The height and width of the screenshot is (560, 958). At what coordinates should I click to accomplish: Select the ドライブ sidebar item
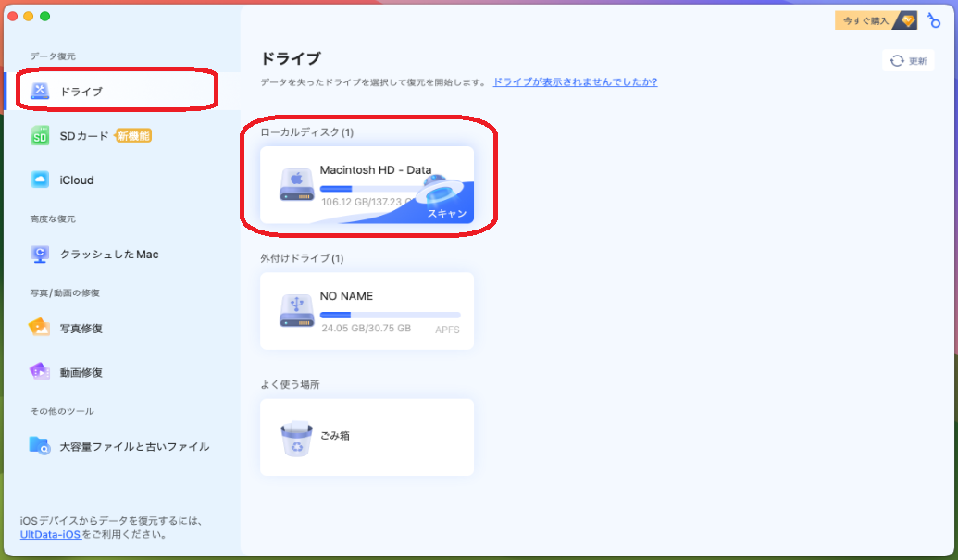click(x=122, y=91)
